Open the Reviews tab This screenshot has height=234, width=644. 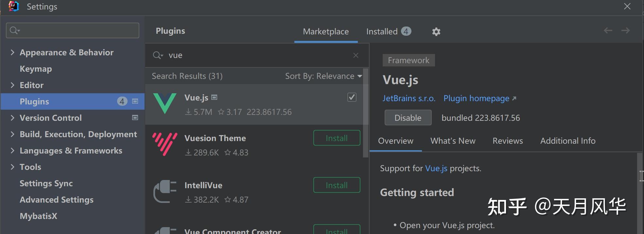(508, 141)
